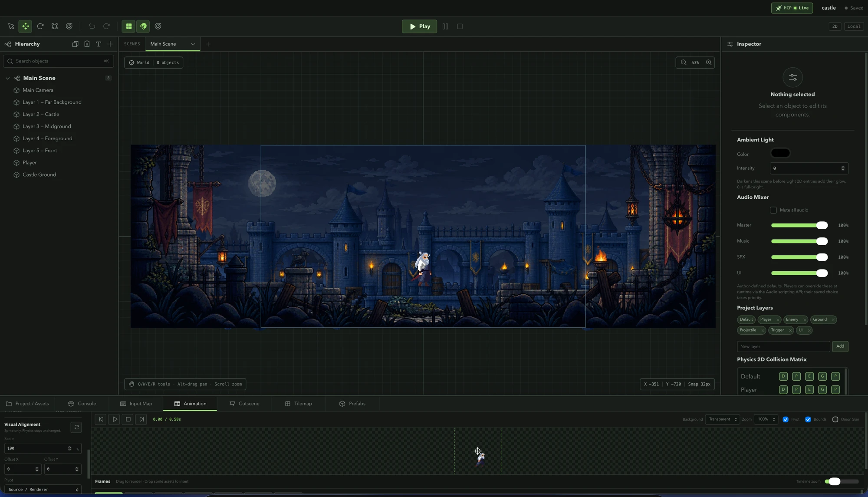Click Add button for new layer
Viewport: 868px width, 497px height.
pyautogui.click(x=840, y=346)
